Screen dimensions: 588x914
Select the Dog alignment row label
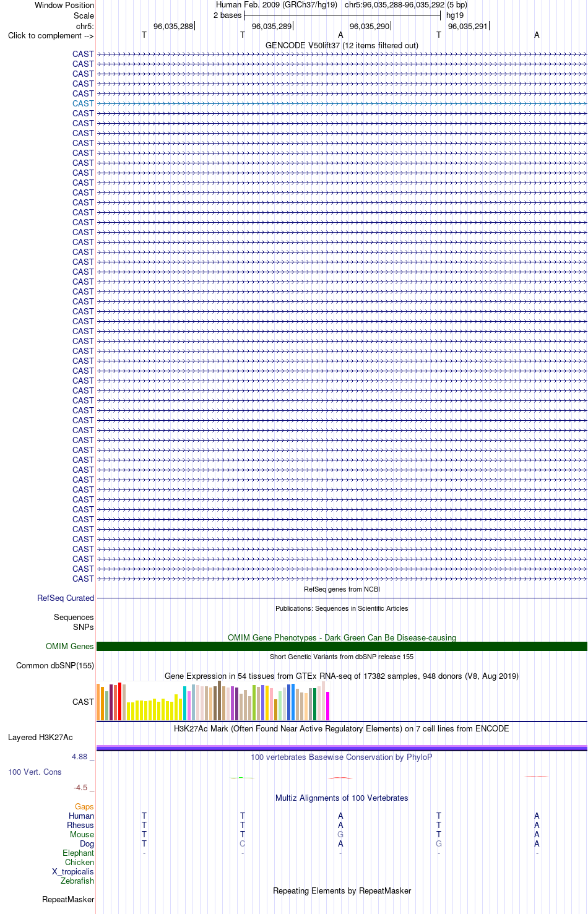coord(87,843)
